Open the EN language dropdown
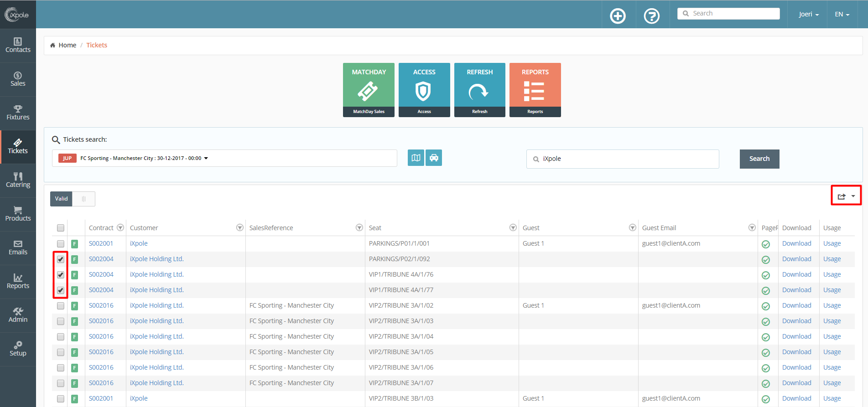Viewport: 868px width, 407px height. (842, 14)
